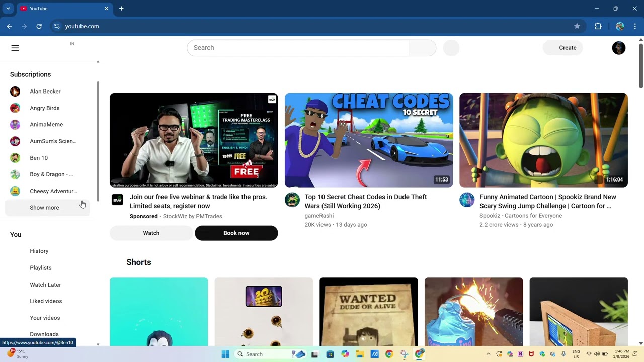This screenshot has height=362, width=644.
Task: Open Angry Birds channel avatar in sidebar
Action: 15,108
